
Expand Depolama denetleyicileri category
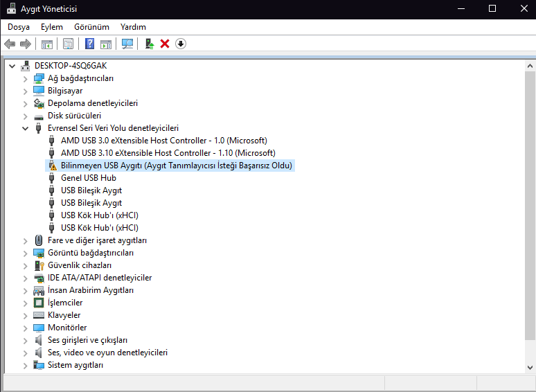pos(25,104)
